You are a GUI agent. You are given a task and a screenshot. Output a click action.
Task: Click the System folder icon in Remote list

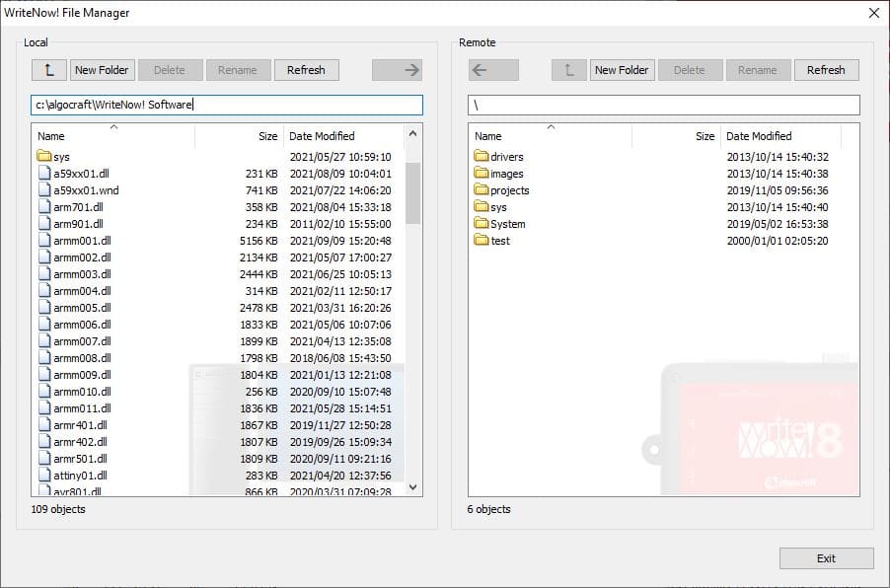pyautogui.click(x=482, y=223)
